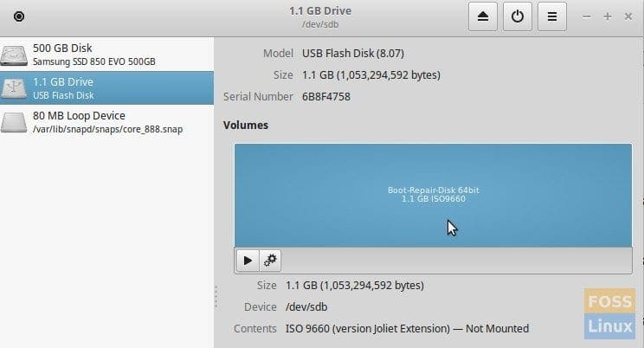Screen dimensions: 644x348
Task: Close the Disks window
Action: pos(628,16)
